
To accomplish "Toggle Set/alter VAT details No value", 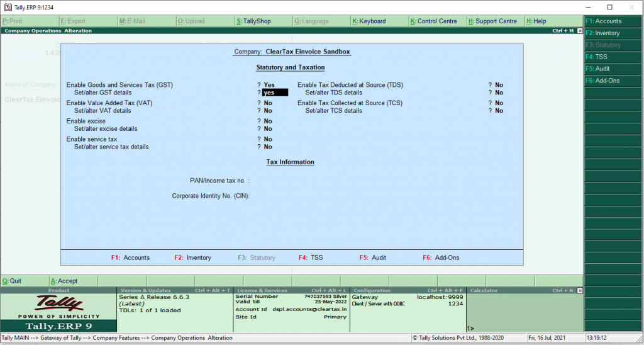I will point(268,111).
